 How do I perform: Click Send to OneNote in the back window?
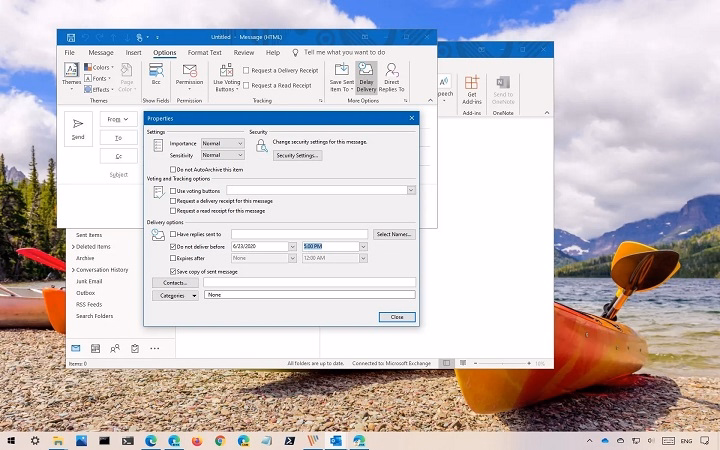503,90
